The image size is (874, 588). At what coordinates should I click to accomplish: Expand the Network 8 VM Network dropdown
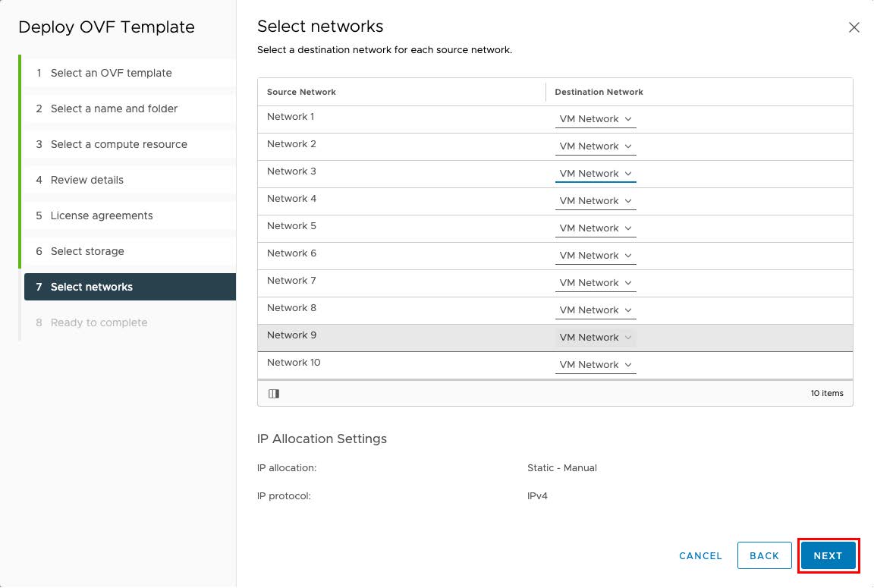coord(596,310)
